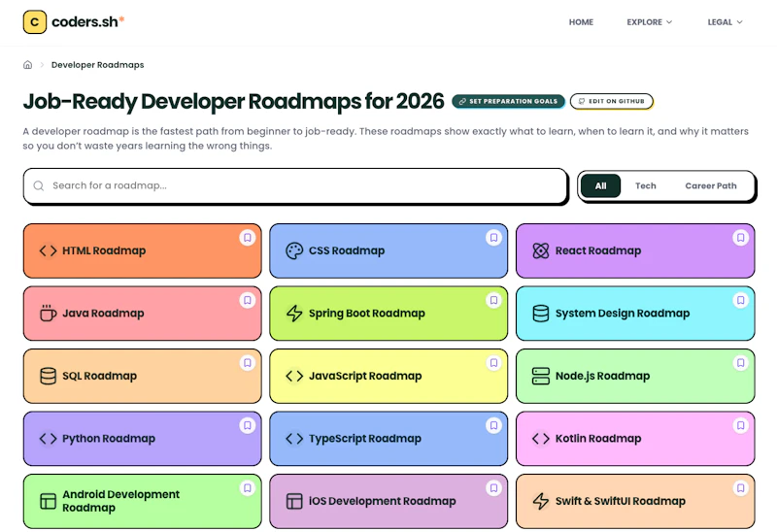Toggle bookmark on Python Roadmap
The height and width of the screenshot is (532, 777).
click(248, 425)
